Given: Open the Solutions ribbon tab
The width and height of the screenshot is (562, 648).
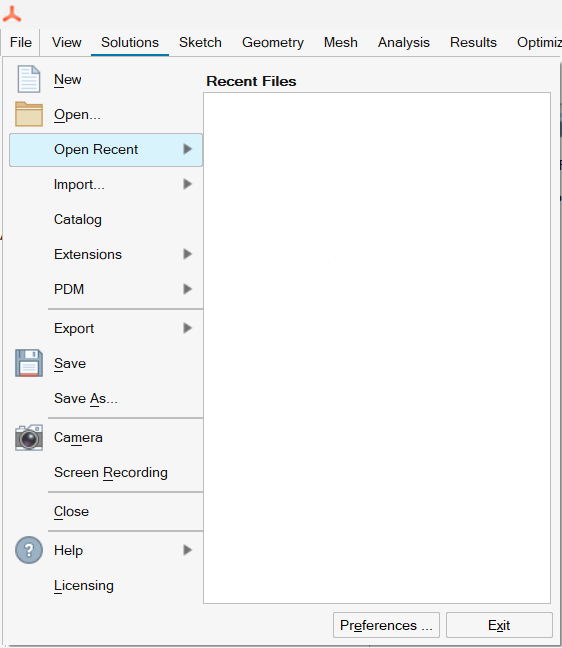Looking at the screenshot, I should pyautogui.click(x=130, y=42).
